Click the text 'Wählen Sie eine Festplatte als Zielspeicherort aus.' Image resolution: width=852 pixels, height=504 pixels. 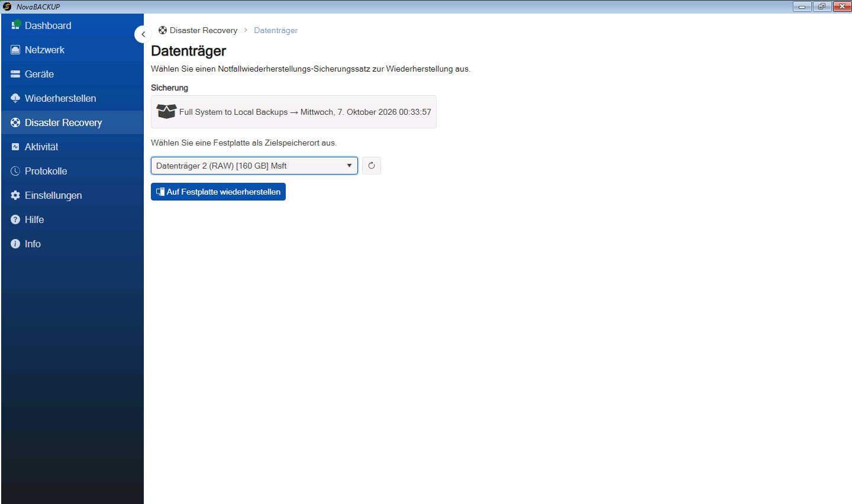pyautogui.click(x=244, y=143)
